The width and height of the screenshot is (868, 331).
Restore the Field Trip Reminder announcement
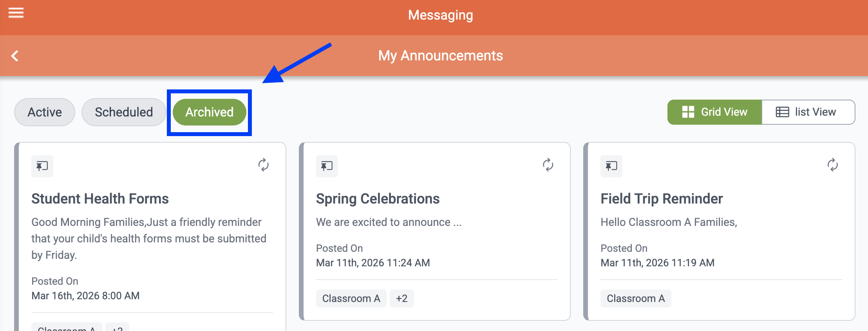click(x=833, y=165)
